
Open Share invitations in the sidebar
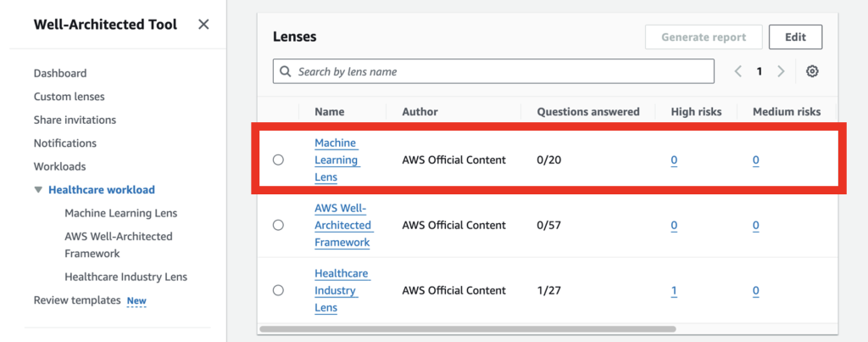tap(75, 120)
